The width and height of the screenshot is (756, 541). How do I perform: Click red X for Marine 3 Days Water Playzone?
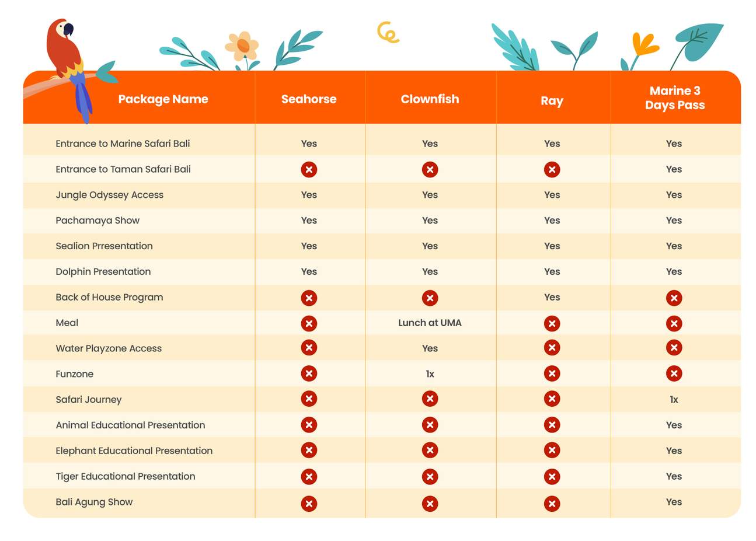674,348
